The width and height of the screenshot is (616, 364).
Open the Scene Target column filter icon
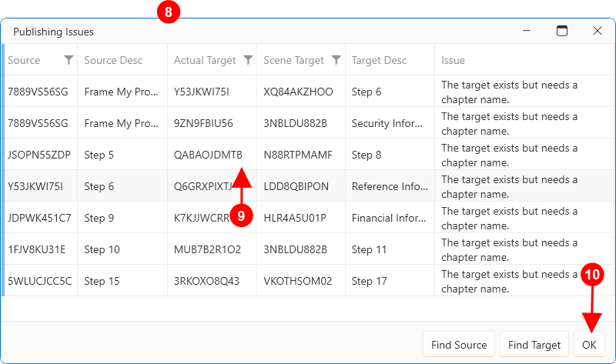click(x=336, y=60)
